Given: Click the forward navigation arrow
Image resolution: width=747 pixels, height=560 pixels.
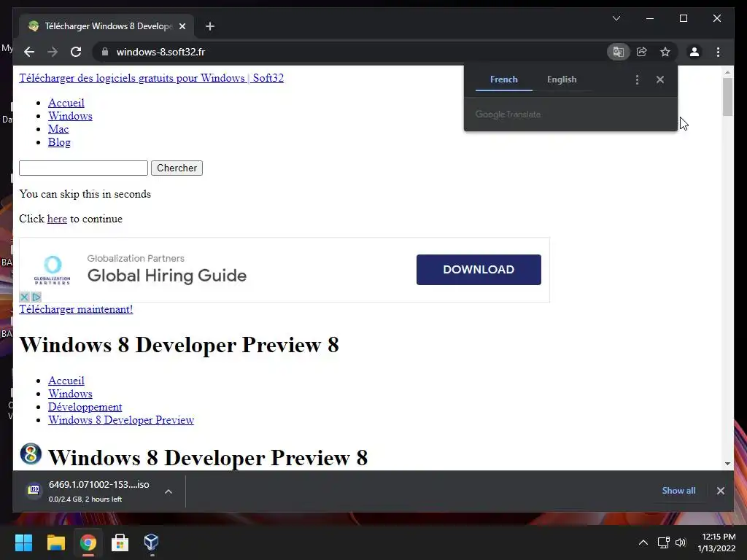Looking at the screenshot, I should coord(53,52).
